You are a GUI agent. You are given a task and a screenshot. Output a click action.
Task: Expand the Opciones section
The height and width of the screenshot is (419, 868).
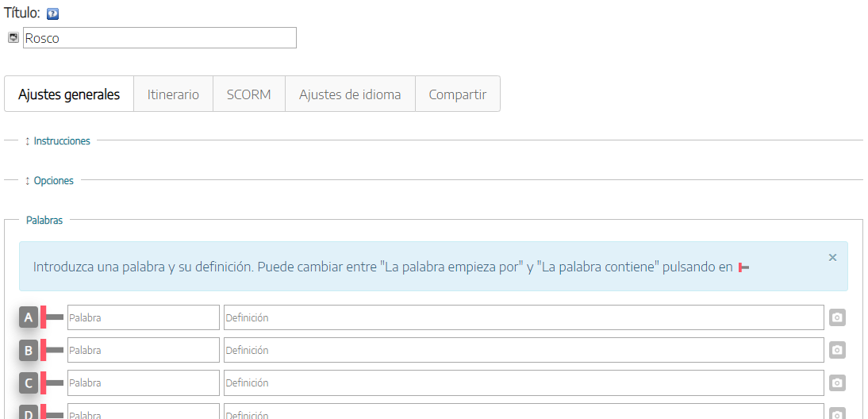pos(53,180)
